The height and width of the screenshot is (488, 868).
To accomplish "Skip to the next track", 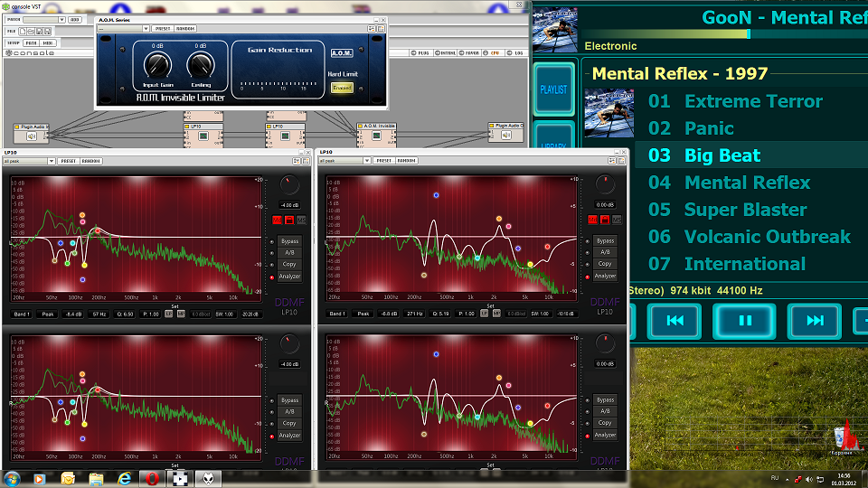I will coord(815,321).
